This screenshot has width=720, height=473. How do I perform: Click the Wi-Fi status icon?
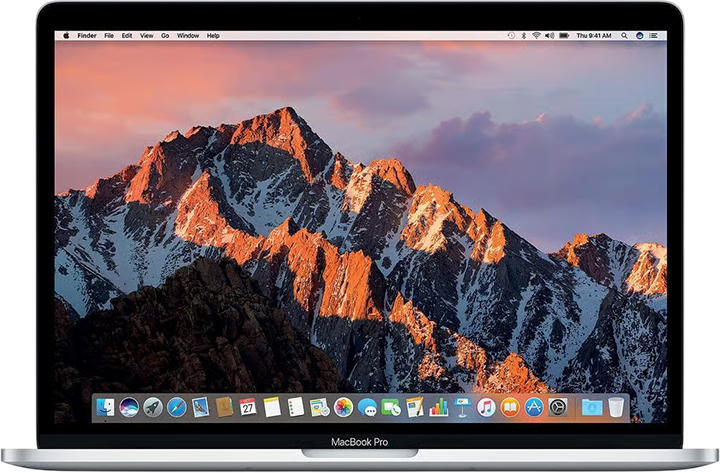point(536,35)
